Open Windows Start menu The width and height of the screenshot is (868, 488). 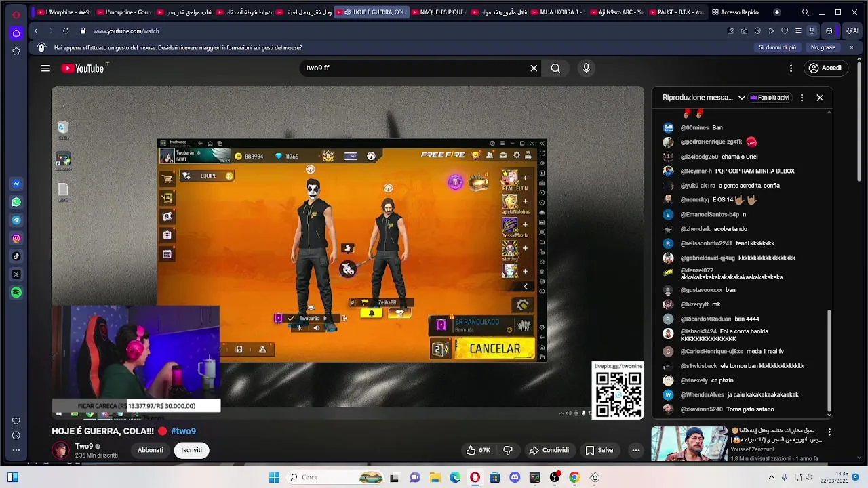(274, 477)
